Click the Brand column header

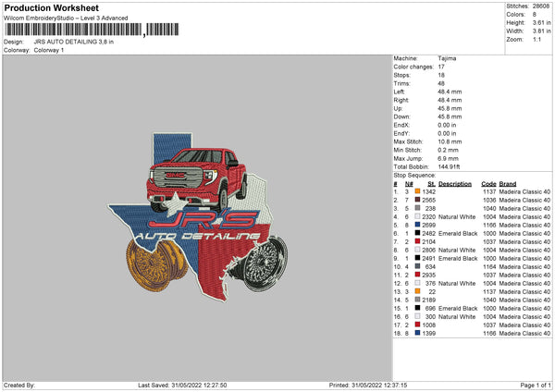tap(508, 183)
